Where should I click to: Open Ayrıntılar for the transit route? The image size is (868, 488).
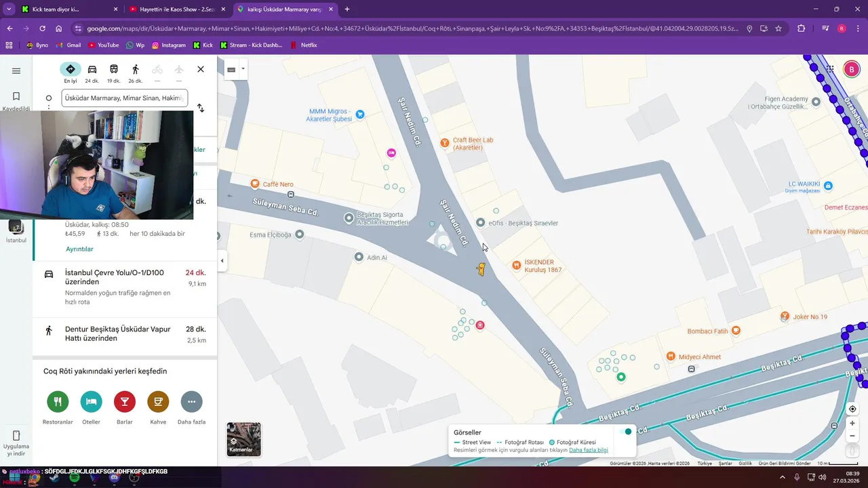tap(79, 249)
